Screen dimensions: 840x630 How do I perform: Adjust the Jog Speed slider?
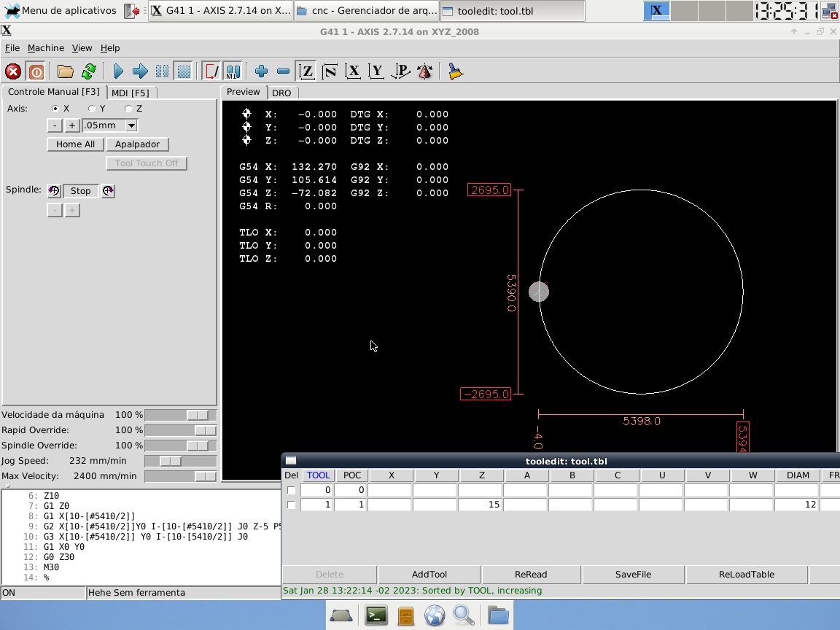pos(170,461)
